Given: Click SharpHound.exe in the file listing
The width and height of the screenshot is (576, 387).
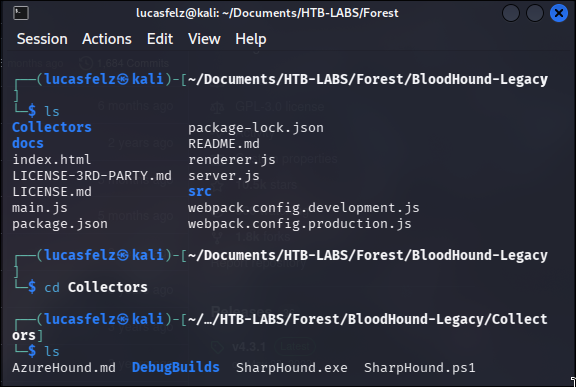Looking at the screenshot, I should click(292, 368).
